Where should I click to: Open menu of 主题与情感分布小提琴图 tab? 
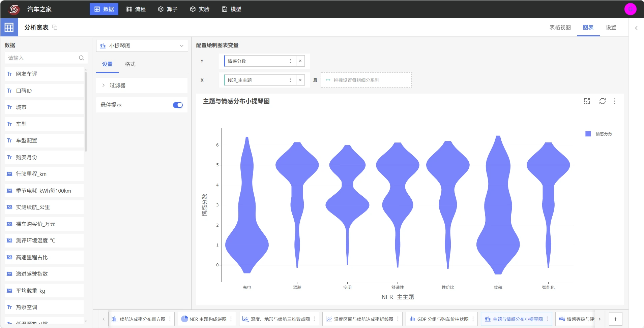[x=547, y=319]
